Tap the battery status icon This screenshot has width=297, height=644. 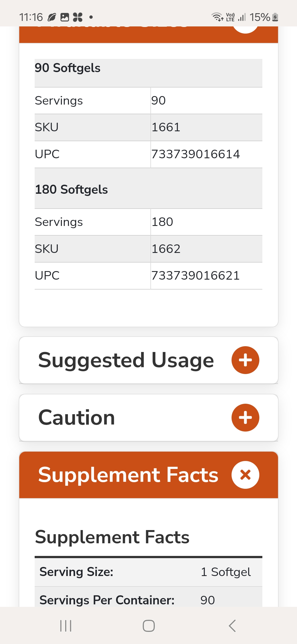pos(275,17)
